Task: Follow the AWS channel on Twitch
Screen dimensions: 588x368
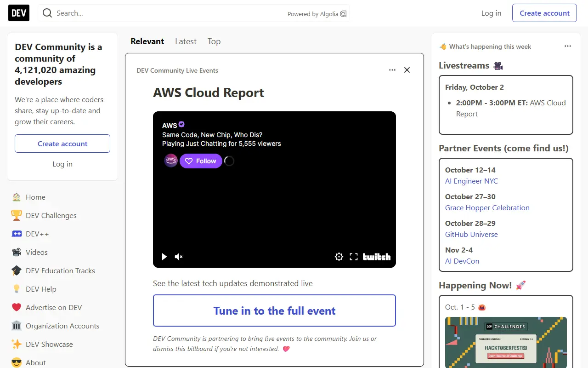Action: 201,161
